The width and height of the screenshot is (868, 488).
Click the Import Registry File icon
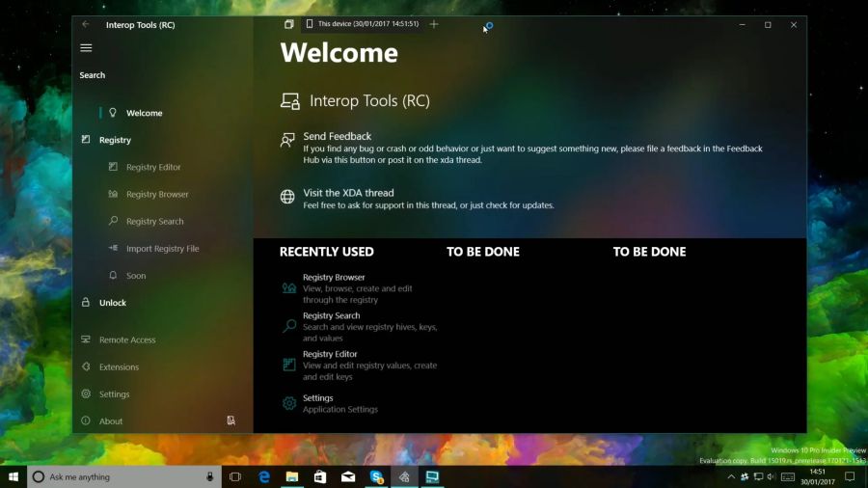coord(113,248)
